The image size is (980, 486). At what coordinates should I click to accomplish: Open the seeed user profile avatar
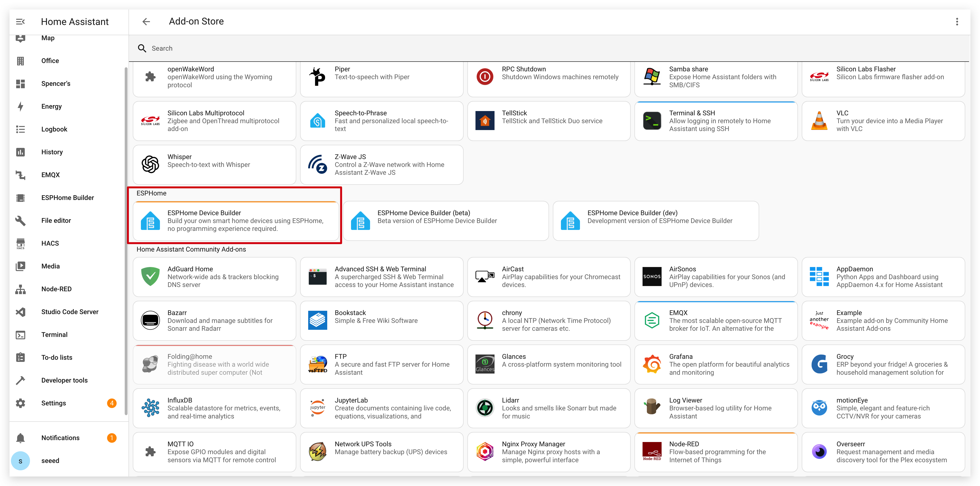pyautogui.click(x=20, y=461)
